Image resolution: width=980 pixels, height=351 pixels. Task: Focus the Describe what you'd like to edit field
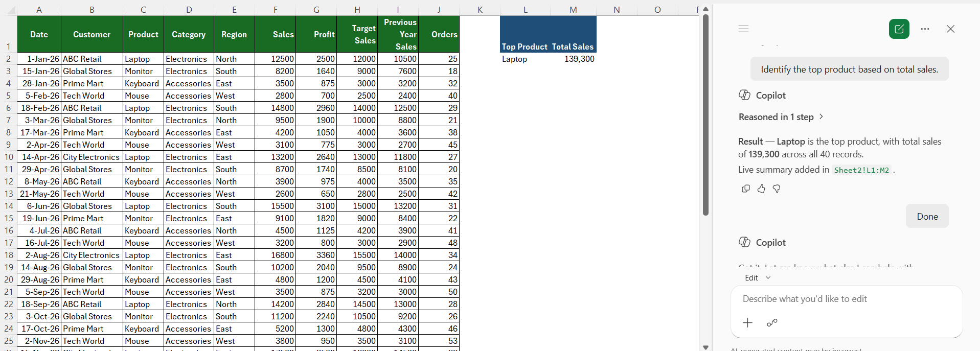[847, 299]
